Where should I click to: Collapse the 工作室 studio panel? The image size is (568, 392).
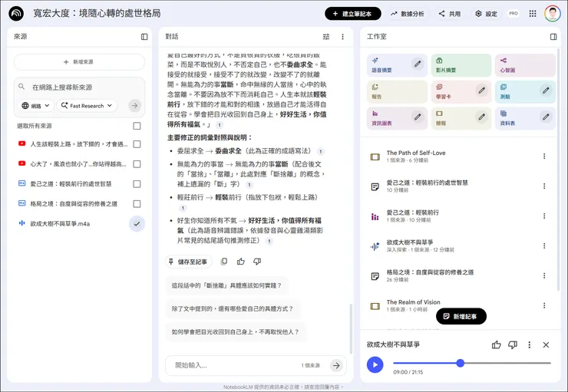click(x=553, y=37)
